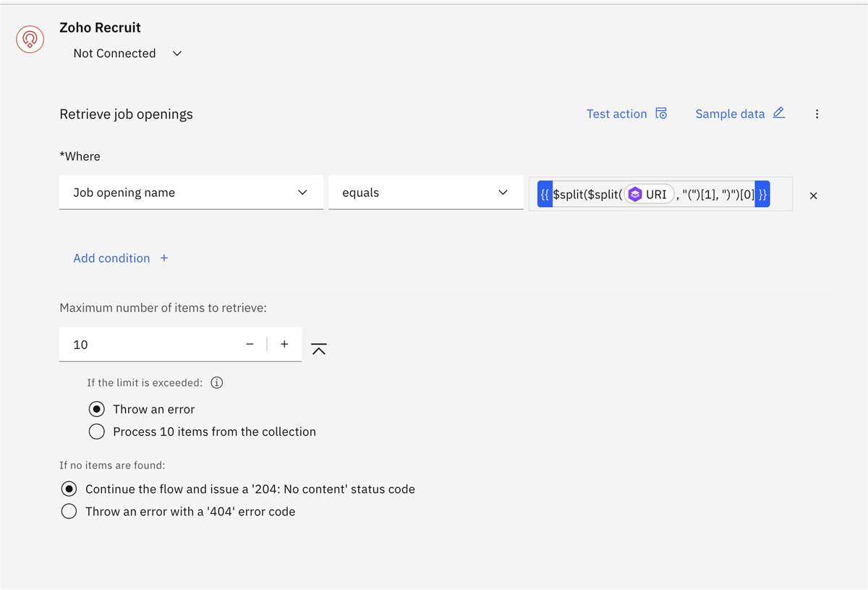
Task: Click the Zoho Recruit app logo icon
Action: pos(30,38)
